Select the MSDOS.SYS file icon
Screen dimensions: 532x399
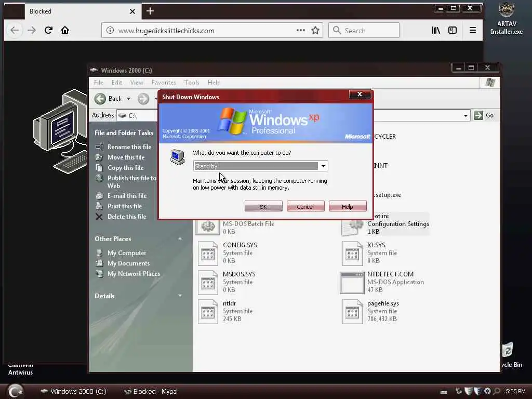click(208, 282)
